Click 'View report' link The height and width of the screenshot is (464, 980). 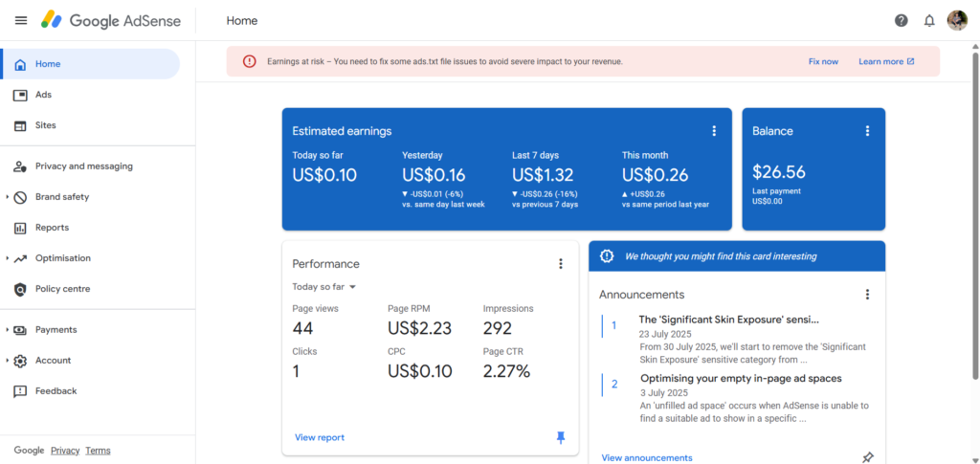pyautogui.click(x=320, y=438)
